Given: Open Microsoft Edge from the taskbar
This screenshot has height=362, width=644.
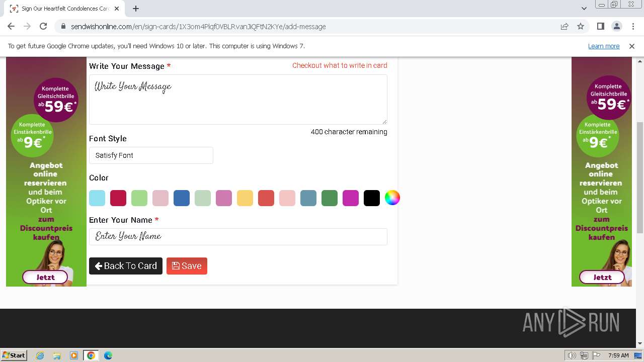Looking at the screenshot, I should [x=108, y=355].
